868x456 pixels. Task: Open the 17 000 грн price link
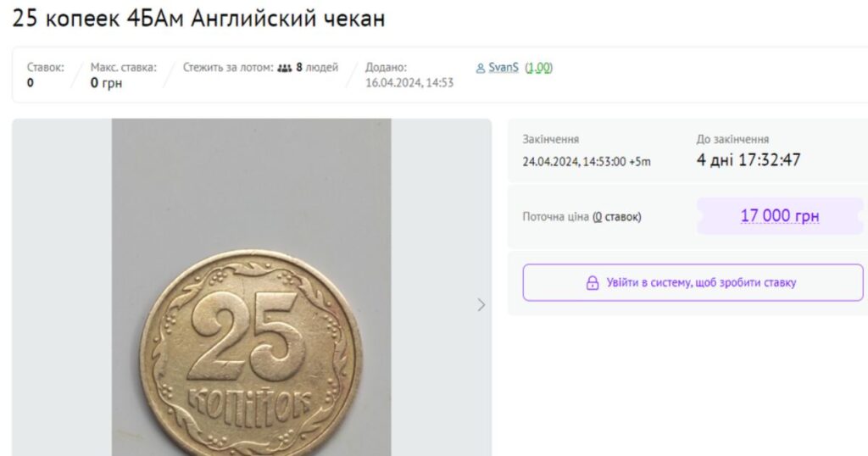780,216
